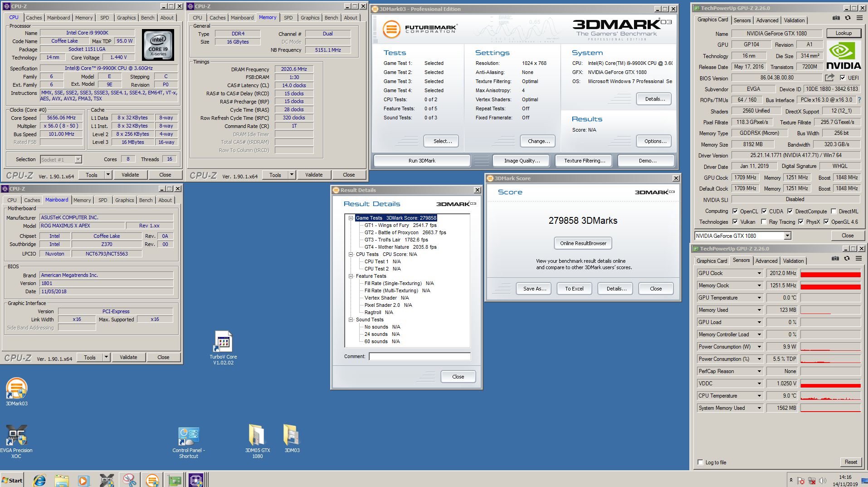
Task: Open the GPU Temperature sensor dropdown
Action: tap(759, 298)
